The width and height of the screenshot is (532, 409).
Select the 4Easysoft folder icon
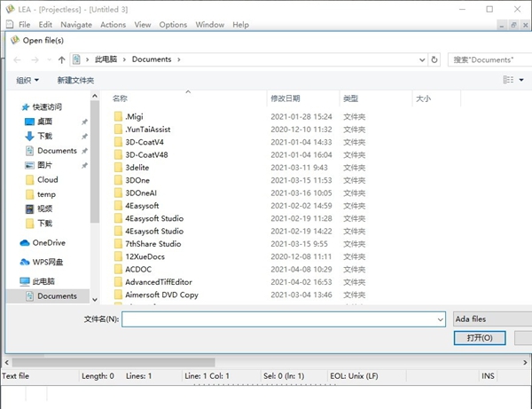pos(118,206)
